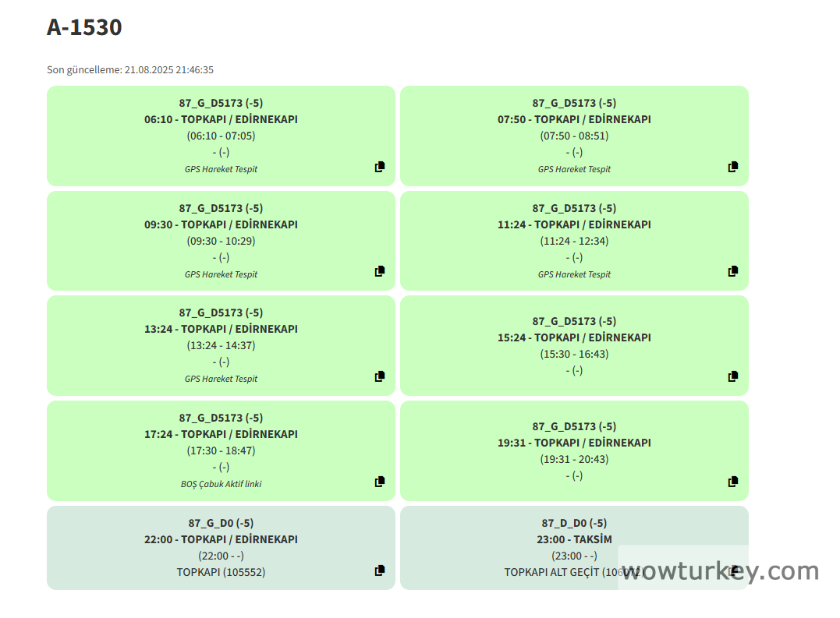The height and width of the screenshot is (618, 840).
Task: Copy the 15:24 Topkapı / Edirnekapı trip
Action: pyautogui.click(x=733, y=376)
